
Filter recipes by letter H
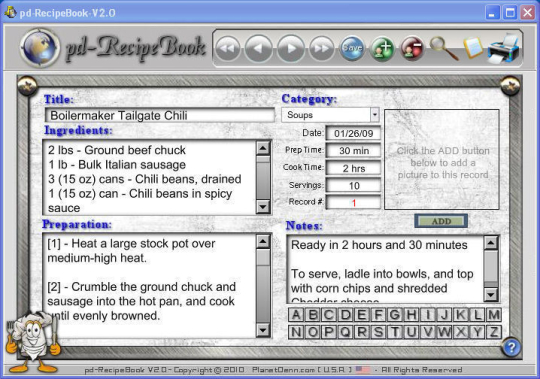(411, 315)
